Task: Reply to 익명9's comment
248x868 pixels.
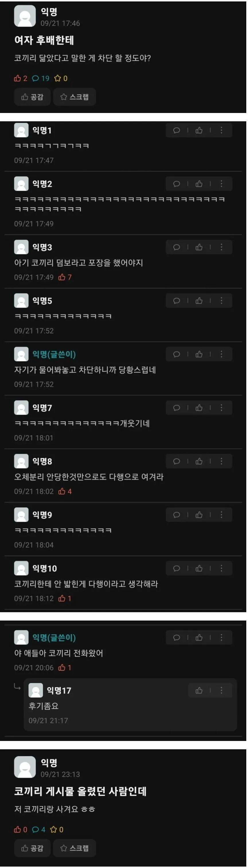Action: pos(177,515)
